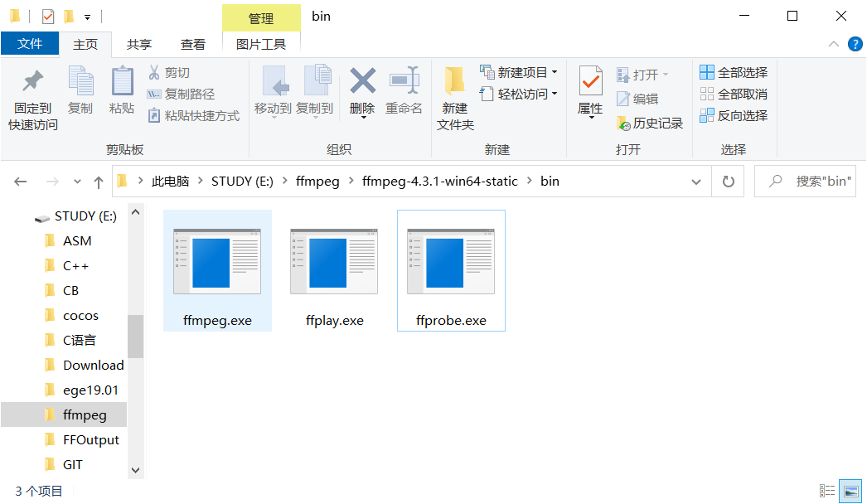The height and width of the screenshot is (504, 867).
Task: Rename the file using 重命名
Action: click(x=404, y=90)
